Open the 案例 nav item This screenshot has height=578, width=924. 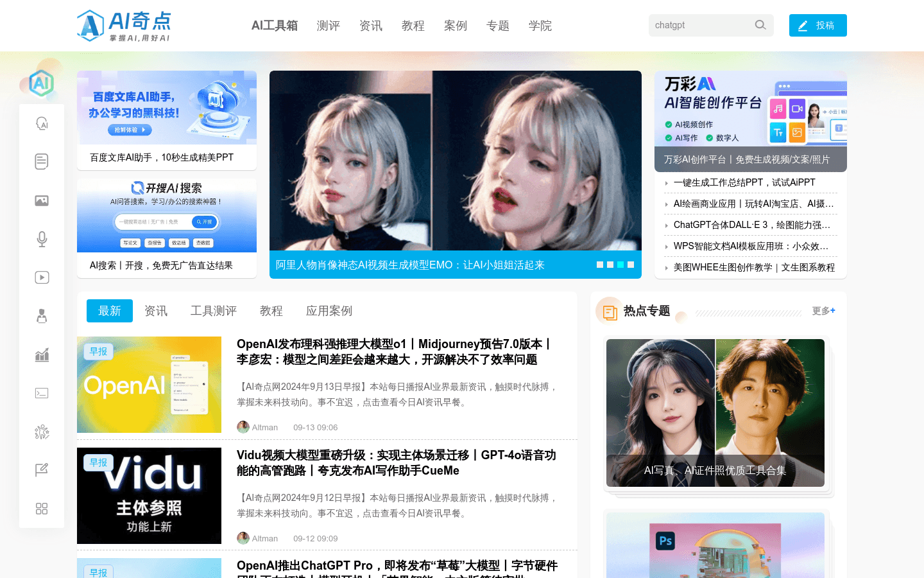click(x=455, y=26)
